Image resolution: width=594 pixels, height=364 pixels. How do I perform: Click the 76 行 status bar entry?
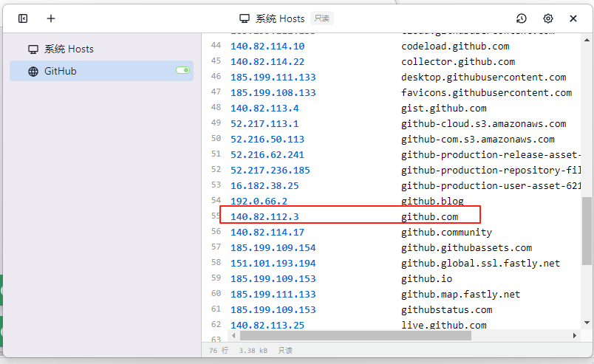coord(219,351)
